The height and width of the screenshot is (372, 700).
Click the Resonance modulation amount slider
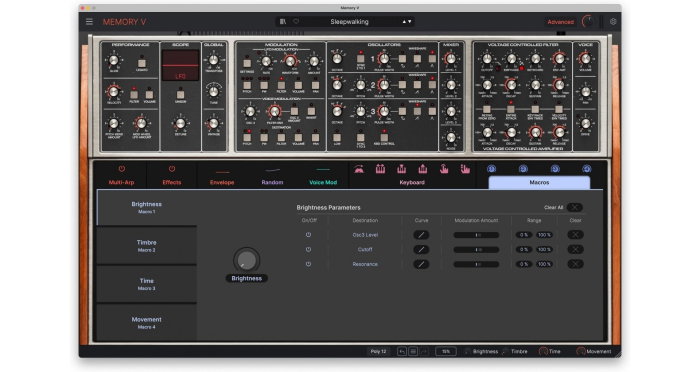pos(476,264)
